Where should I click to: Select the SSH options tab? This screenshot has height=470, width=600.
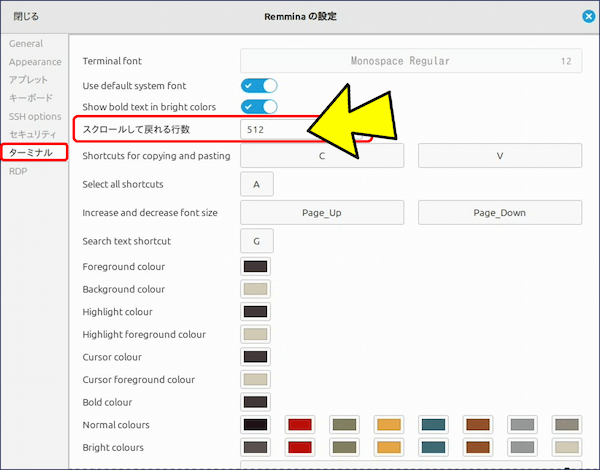coord(35,116)
